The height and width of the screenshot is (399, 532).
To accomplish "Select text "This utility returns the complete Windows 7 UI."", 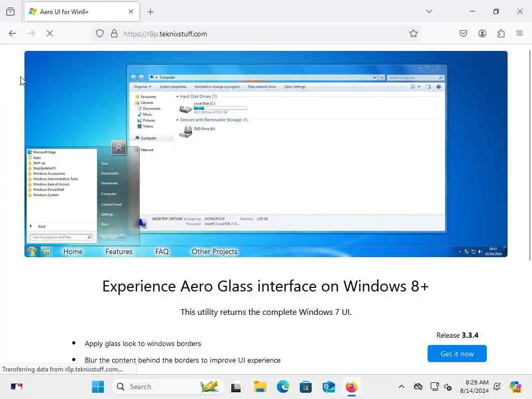I will click(266, 312).
